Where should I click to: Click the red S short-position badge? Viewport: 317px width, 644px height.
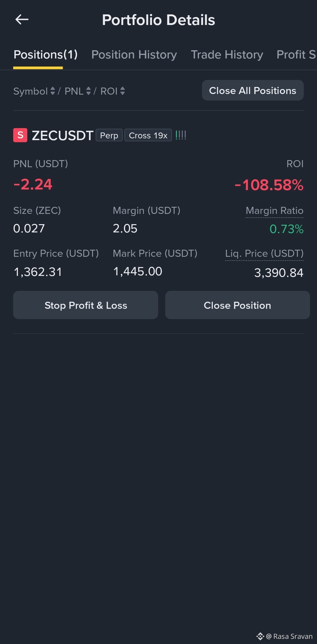coord(20,135)
